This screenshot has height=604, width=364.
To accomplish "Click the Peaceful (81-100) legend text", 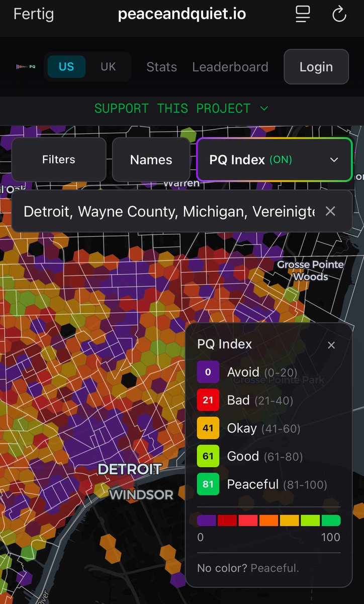I will pos(277,485).
